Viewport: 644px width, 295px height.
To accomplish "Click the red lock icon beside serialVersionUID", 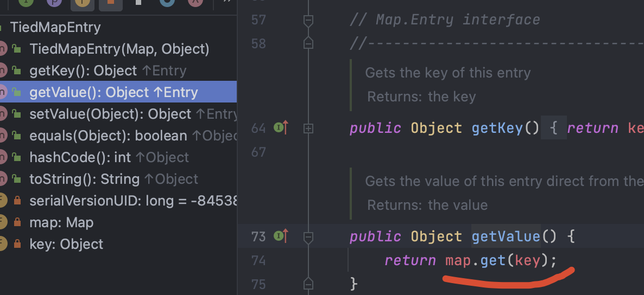I will 17,201.
